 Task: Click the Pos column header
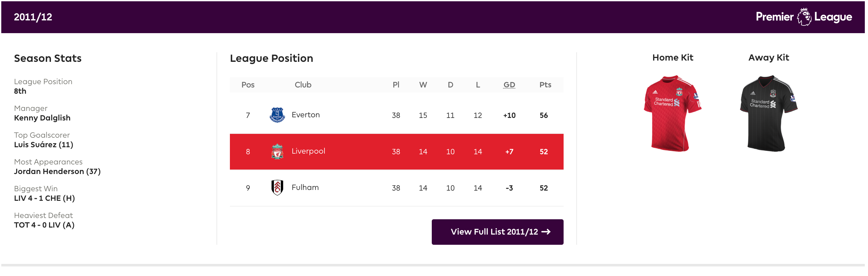pyautogui.click(x=248, y=85)
